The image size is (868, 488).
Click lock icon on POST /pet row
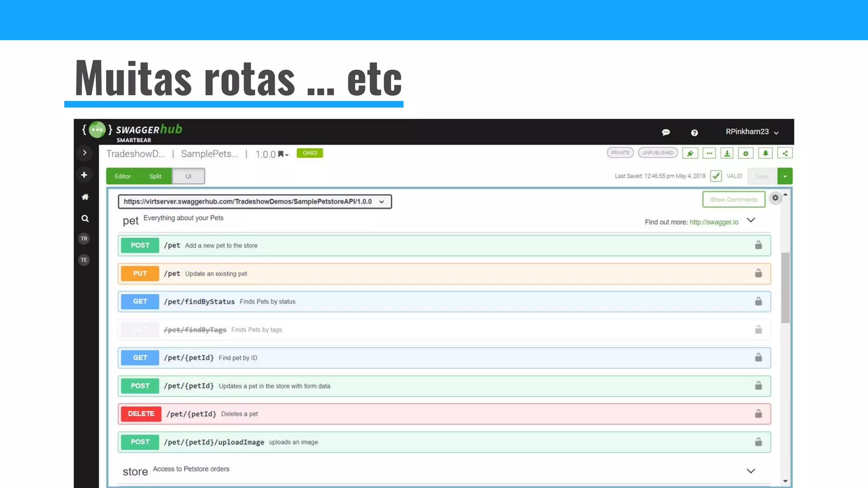[x=758, y=245]
